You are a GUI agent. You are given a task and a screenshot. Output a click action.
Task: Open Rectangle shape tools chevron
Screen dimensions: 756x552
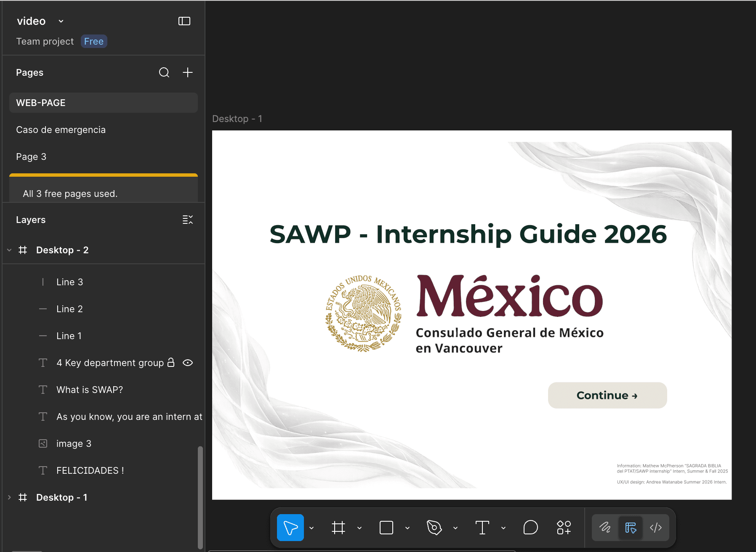pos(407,528)
